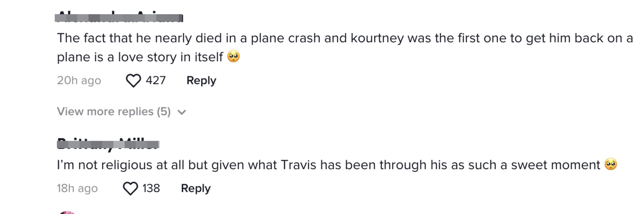This screenshot has width=644, height=214.
Task: Click the word 'kourtney' in the comment
Action: (377, 38)
